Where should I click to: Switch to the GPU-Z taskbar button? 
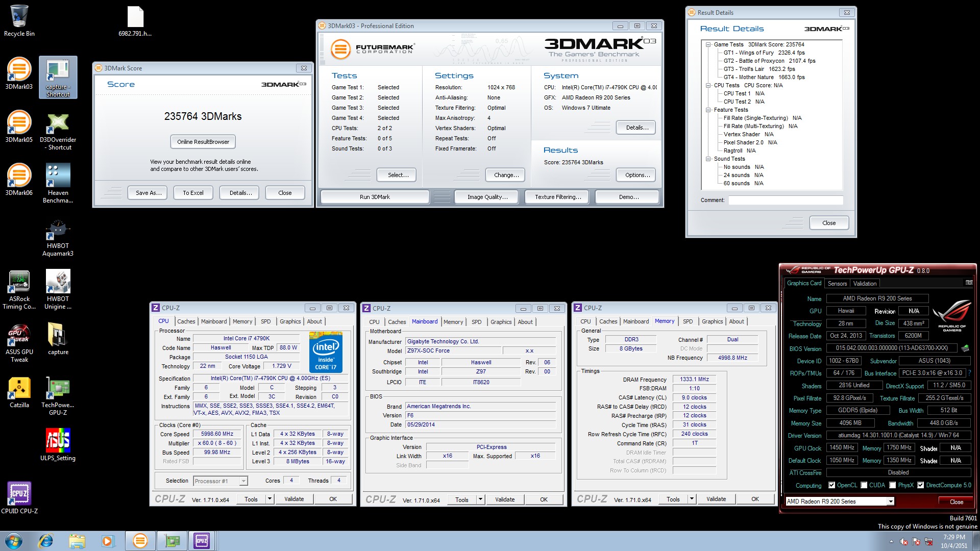coord(173,541)
